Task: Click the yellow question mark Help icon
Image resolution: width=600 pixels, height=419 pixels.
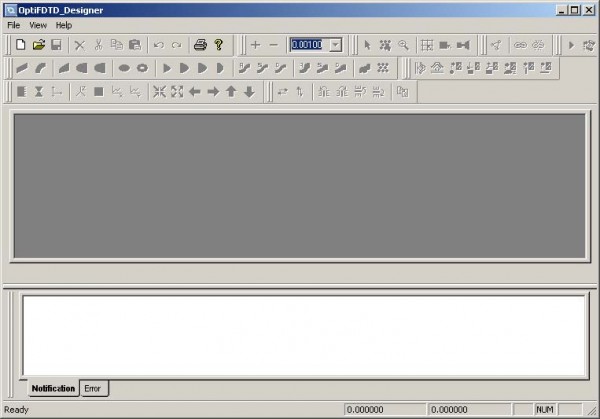Action: [218, 45]
